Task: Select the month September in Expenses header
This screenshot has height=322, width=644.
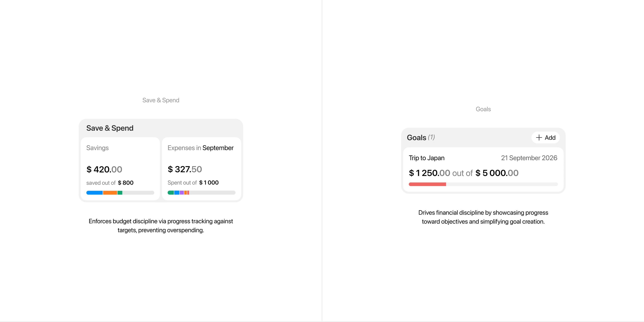Action: click(x=218, y=148)
